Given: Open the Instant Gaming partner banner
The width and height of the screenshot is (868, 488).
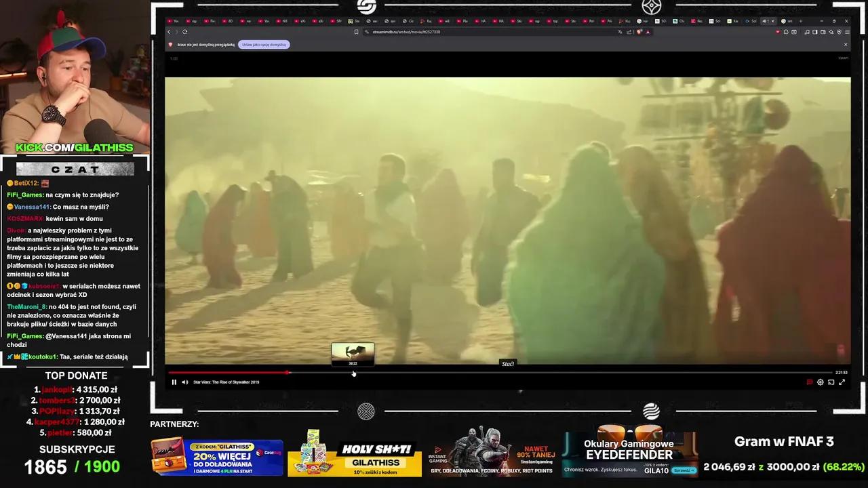Looking at the screenshot, I should coord(492,452).
